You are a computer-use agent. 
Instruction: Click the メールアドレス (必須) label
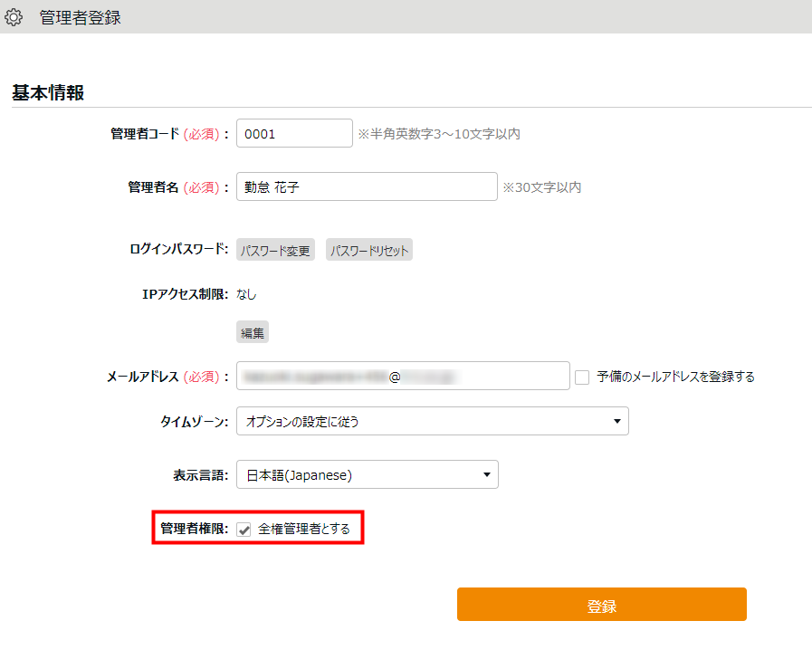tap(167, 377)
